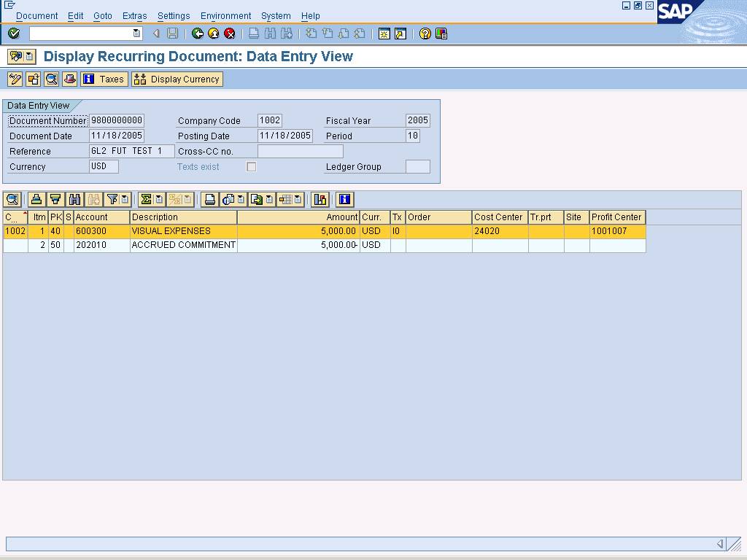Expand the filter options dropdown arrow
The height and width of the screenshot is (560, 747).
coord(125,200)
